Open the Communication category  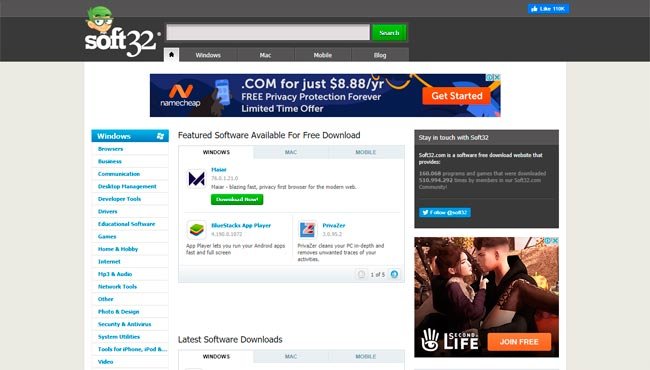(119, 174)
